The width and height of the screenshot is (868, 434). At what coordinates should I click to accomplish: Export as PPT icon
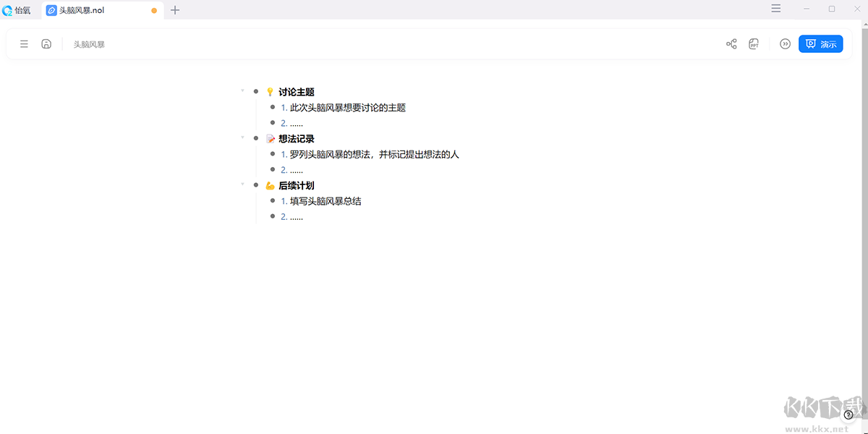coord(754,44)
